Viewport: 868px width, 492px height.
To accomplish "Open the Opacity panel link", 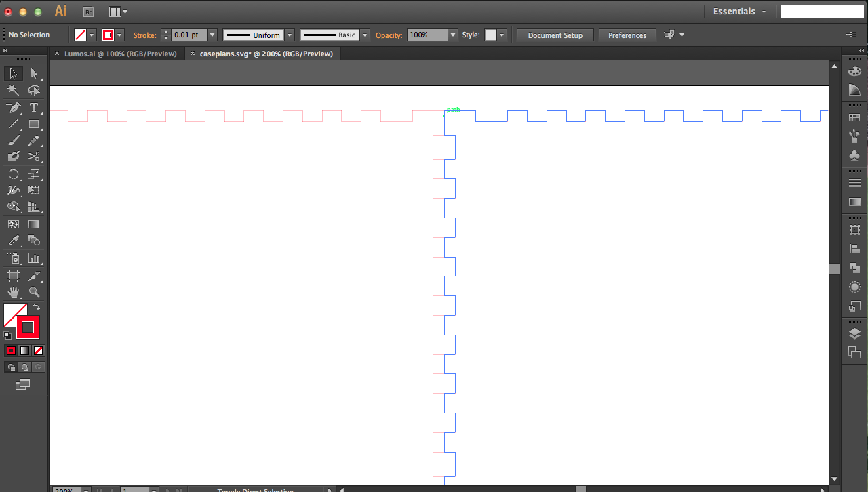I will tap(389, 35).
